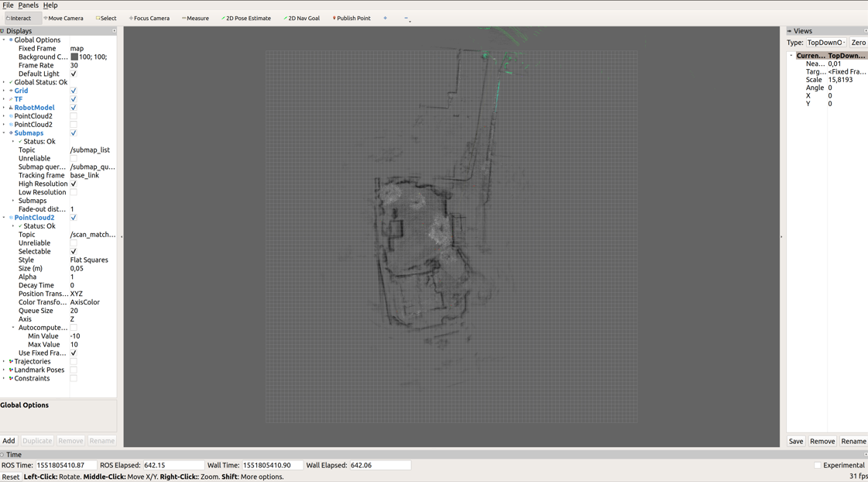Open the File menu

[8, 5]
